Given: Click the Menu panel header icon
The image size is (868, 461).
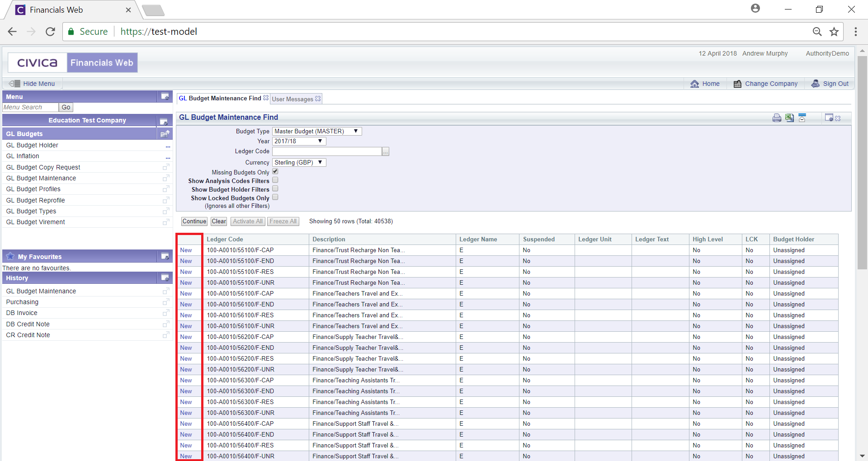Looking at the screenshot, I should [x=165, y=97].
